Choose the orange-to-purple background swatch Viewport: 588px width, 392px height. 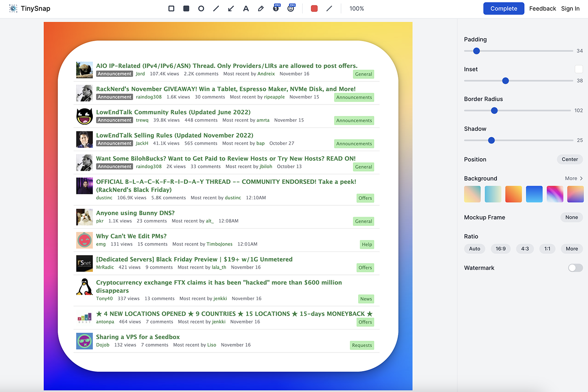tap(575, 194)
